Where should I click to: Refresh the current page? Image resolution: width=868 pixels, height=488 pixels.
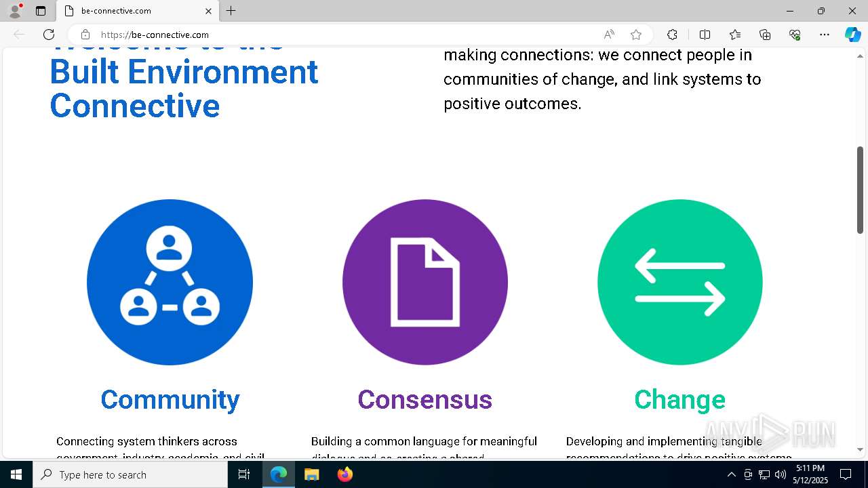[x=49, y=35]
